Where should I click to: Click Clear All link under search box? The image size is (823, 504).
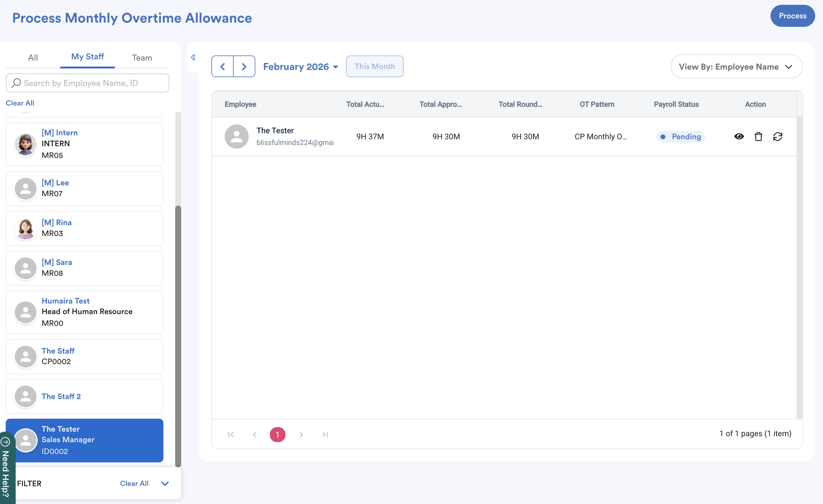pyautogui.click(x=20, y=103)
